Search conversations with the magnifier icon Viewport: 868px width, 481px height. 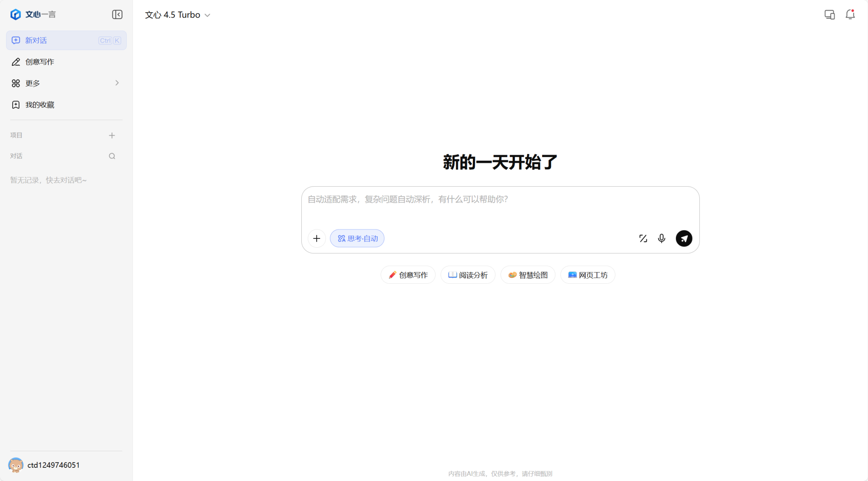(112, 156)
